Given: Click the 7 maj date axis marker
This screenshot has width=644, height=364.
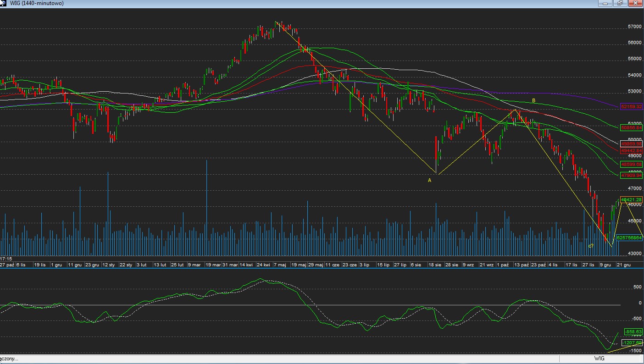Looking at the screenshot, I should [280, 265].
